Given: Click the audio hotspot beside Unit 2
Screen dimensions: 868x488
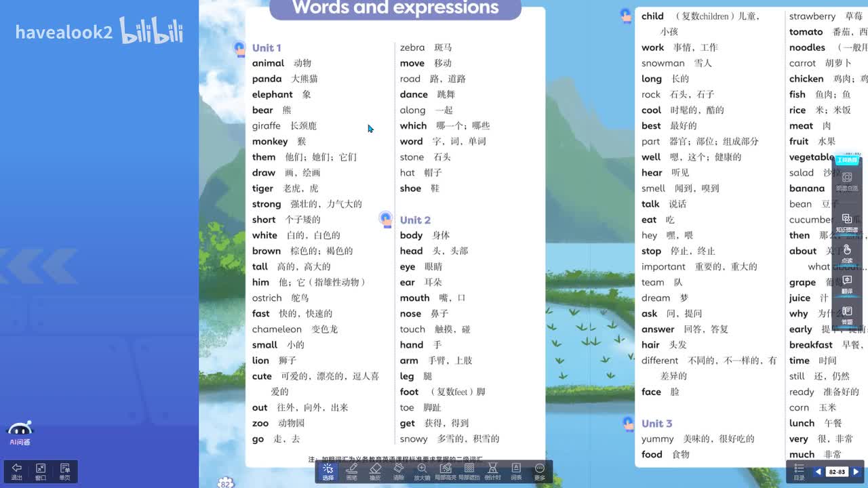Looking at the screenshot, I should [x=386, y=219].
